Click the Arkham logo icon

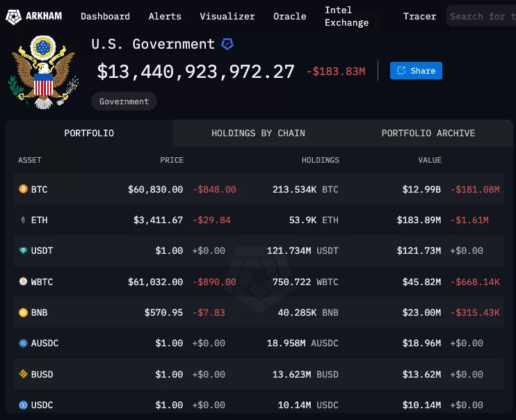(14, 15)
